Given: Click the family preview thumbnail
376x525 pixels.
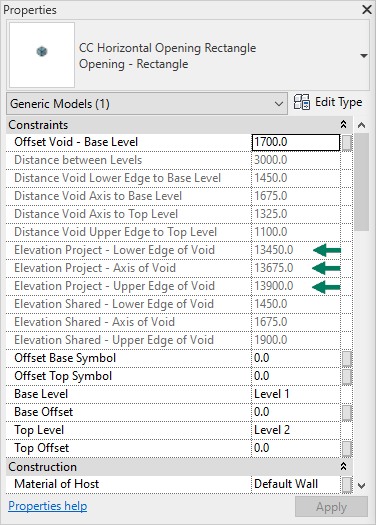Looking at the screenshot, I should click(x=42, y=55).
